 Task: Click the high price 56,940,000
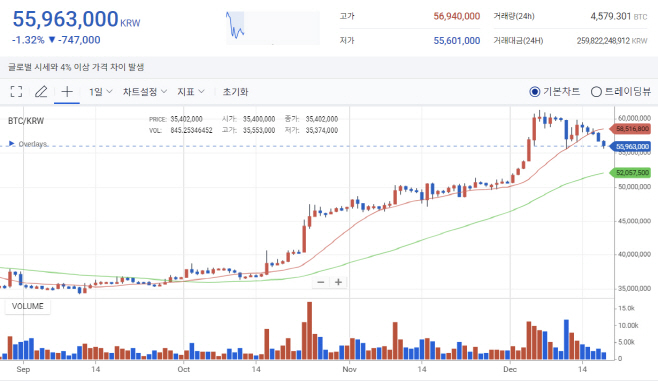tap(457, 16)
